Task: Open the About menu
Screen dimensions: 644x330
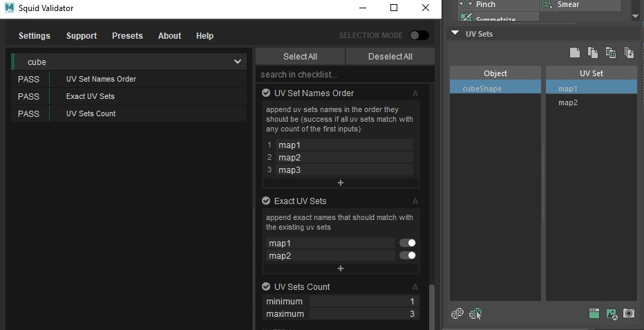Action: (169, 36)
